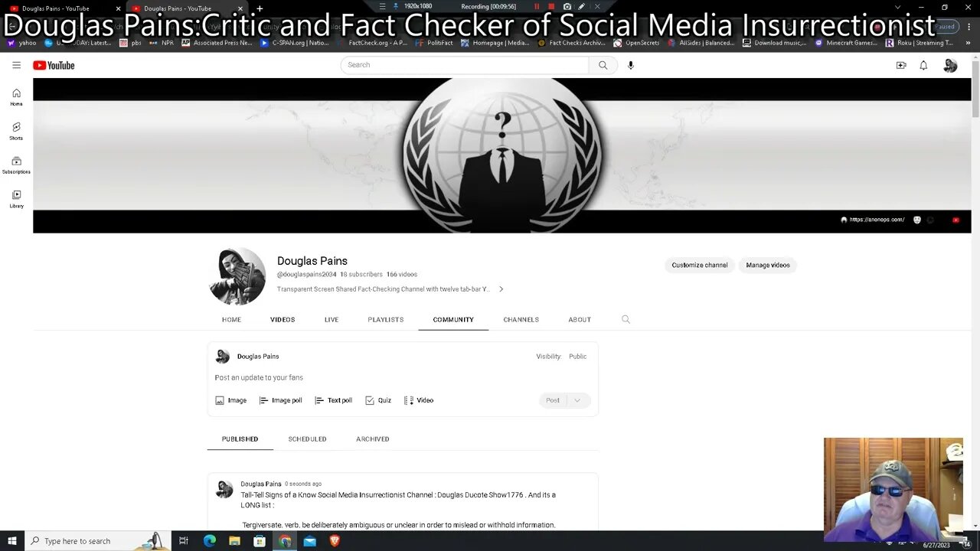
Task: Open Microsoft Store from the taskbar
Action: 260,541
